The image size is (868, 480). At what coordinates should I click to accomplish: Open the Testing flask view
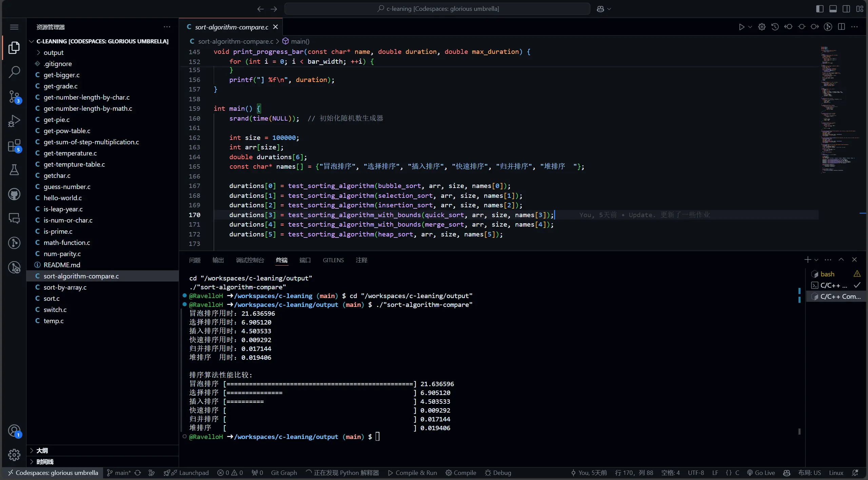(14, 170)
